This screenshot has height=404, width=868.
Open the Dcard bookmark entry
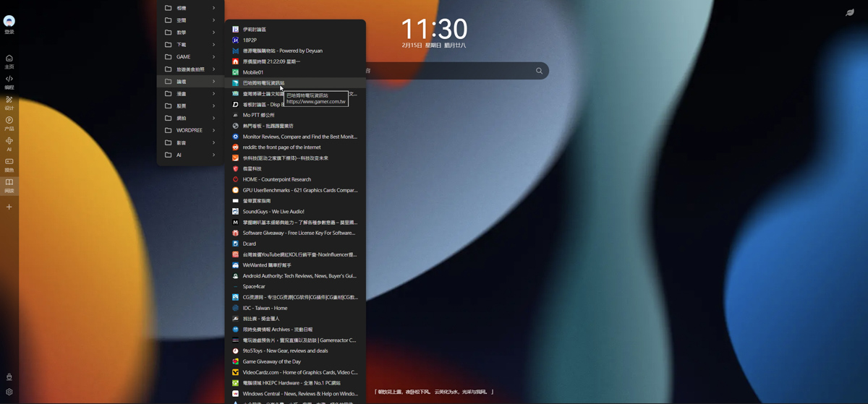point(250,244)
